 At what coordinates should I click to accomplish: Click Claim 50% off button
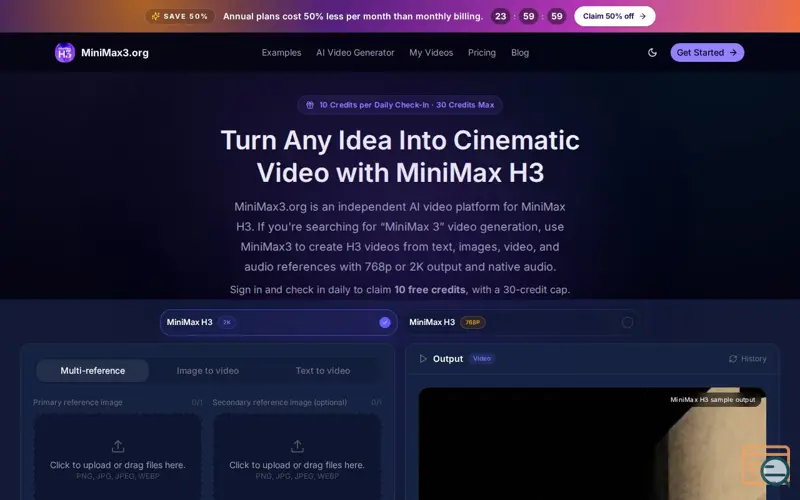click(x=615, y=16)
